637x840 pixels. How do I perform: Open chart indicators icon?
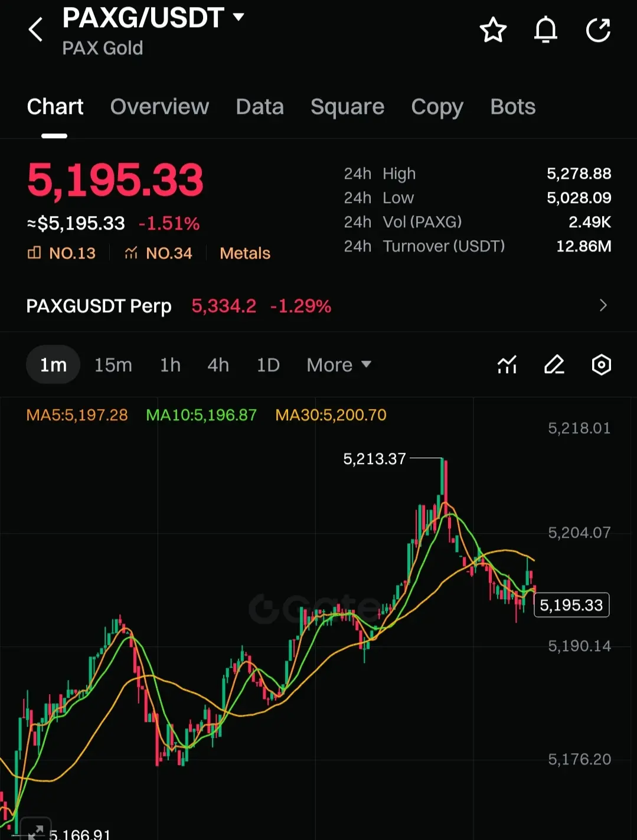[x=507, y=365]
